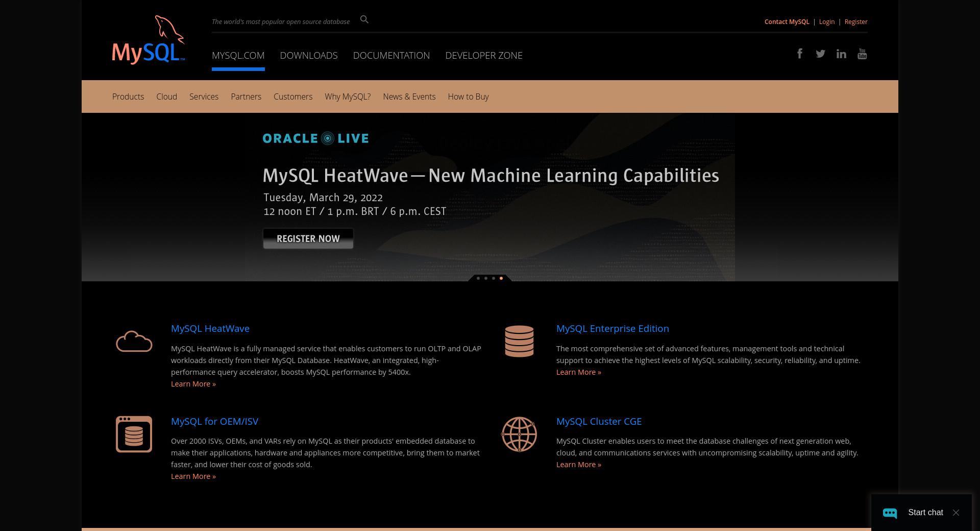Open the MySQL HeatWave heading link
Image resolution: width=980 pixels, height=531 pixels.
[x=210, y=328]
